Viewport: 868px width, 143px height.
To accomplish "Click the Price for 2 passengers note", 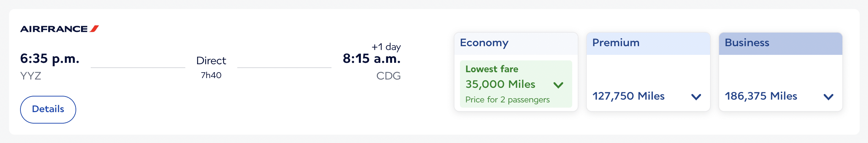I will click(507, 100).
